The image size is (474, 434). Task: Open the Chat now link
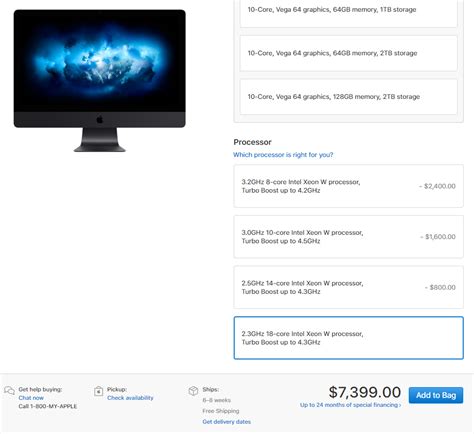pyautogui.click(x=31, y=398)
